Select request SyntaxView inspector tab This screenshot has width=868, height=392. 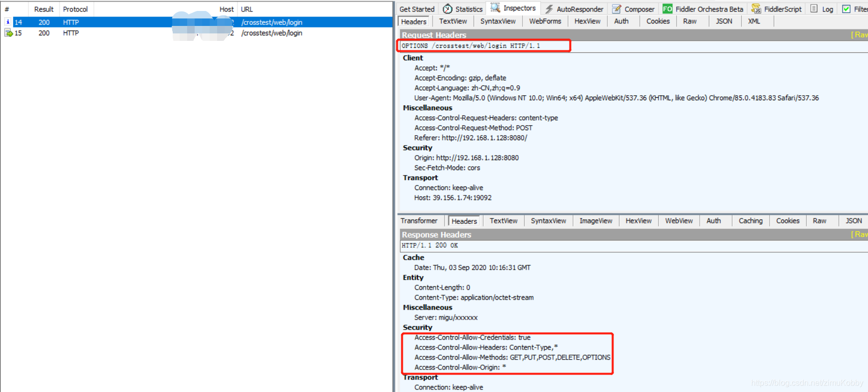498,21
